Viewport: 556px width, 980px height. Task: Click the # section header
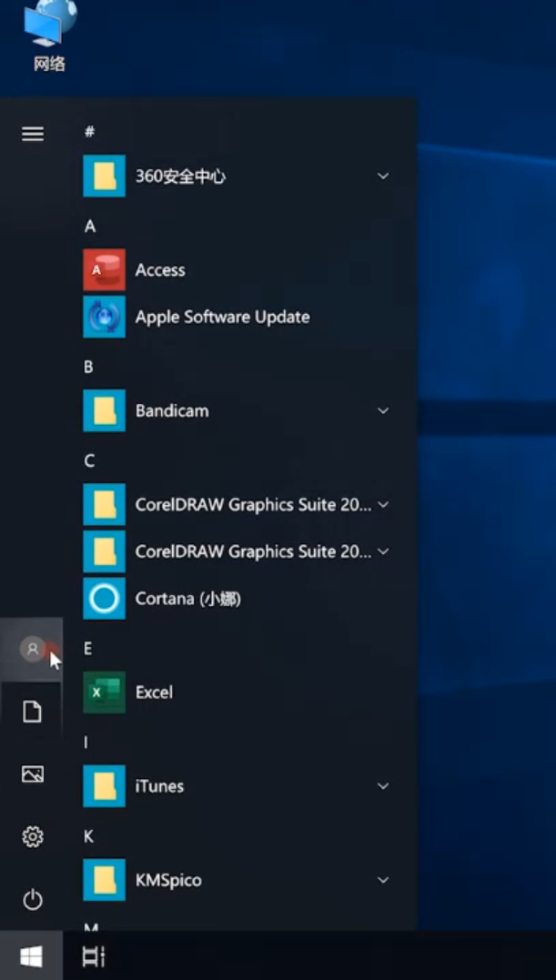(x=89, y=132)
